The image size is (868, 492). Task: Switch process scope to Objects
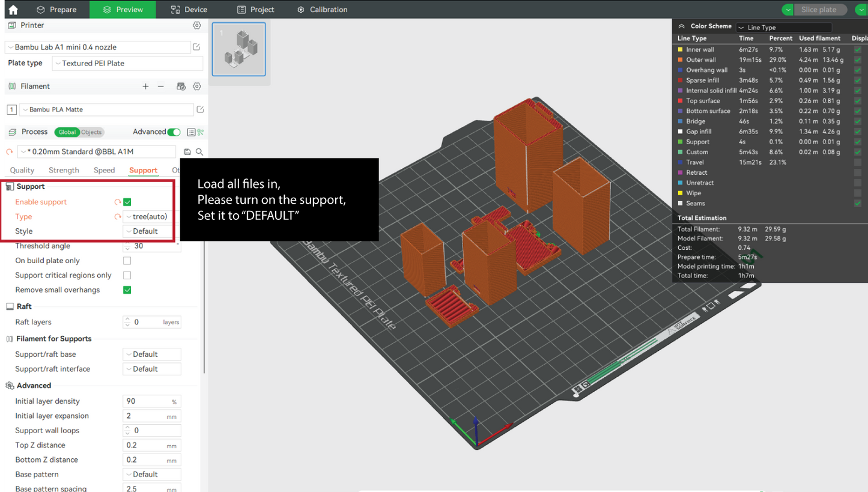91,132
